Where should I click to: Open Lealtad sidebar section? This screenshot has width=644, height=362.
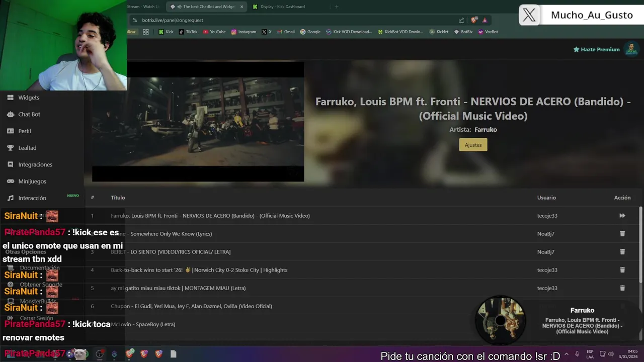coord(27,148)
